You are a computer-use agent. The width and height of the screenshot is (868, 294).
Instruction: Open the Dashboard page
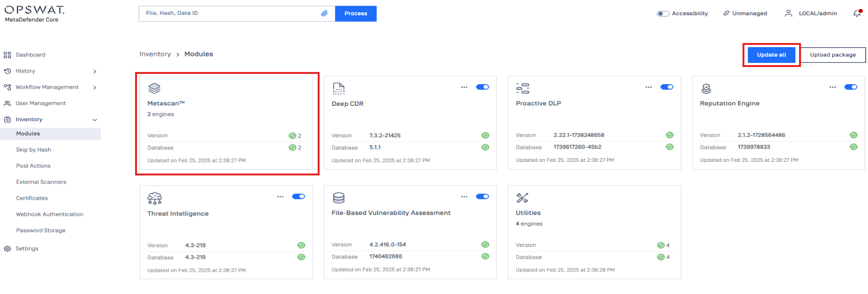(x=31, y=55)
